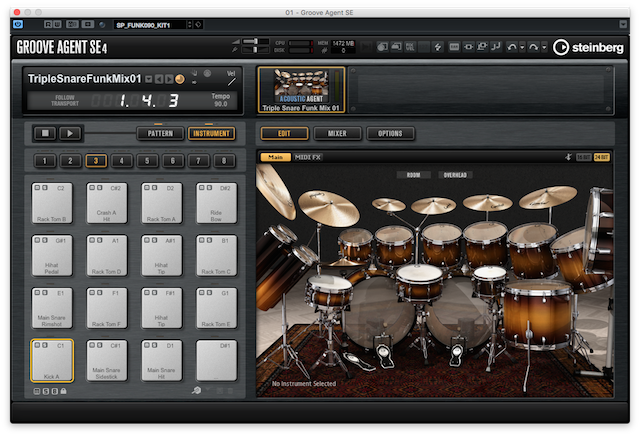Solo the Rack Tom F pad

[99, 293]
